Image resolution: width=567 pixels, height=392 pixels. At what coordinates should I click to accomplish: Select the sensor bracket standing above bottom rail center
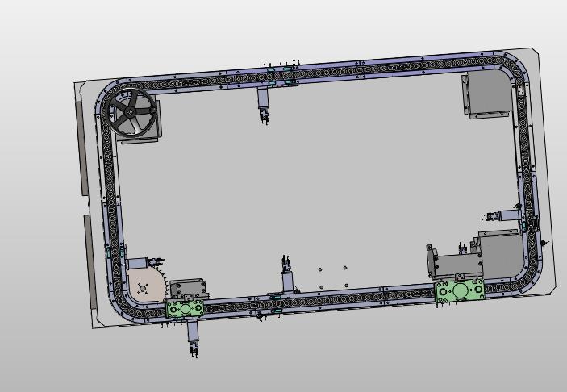coord(287,275)
